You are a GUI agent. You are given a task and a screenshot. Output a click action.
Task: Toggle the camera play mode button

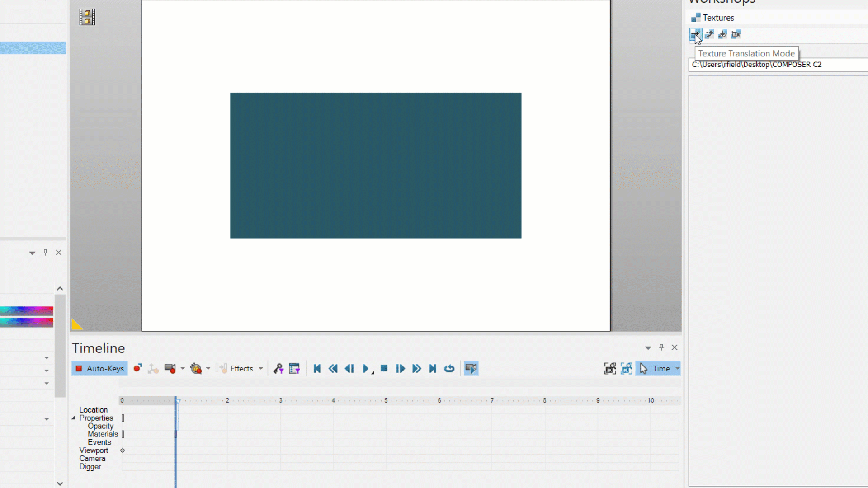(x=471, y=369)
